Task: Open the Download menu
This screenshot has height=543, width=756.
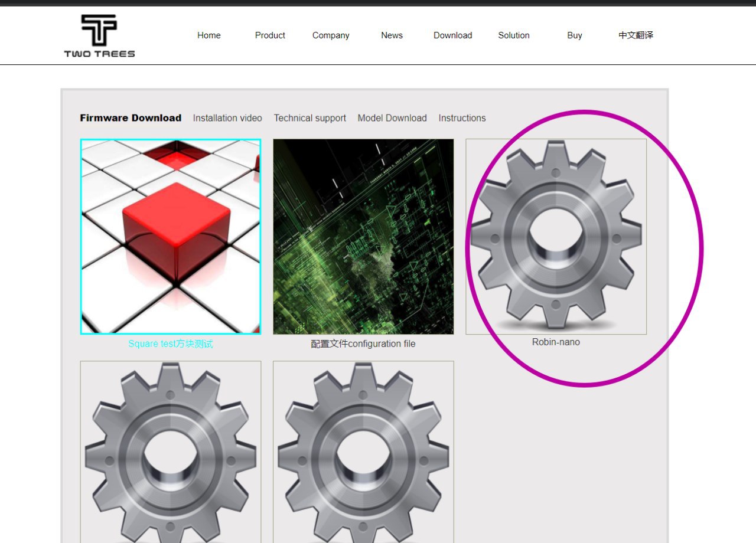Action: [x=452, y=35]
